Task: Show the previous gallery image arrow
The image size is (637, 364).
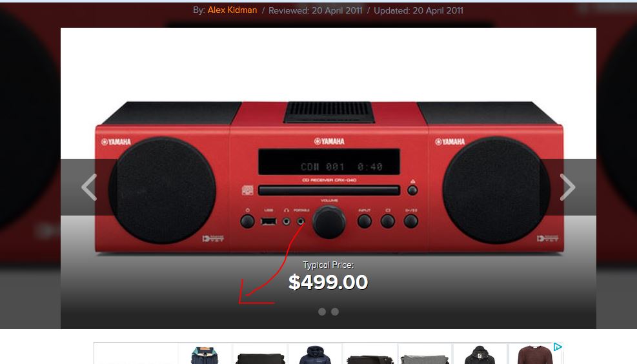Action: (89, 187)
